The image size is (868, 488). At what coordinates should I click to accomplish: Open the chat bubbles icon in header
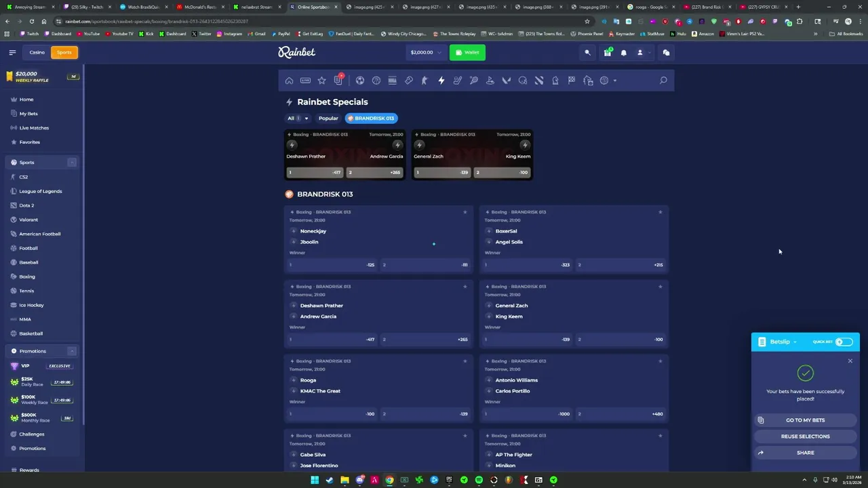click(x=666, y=52)
